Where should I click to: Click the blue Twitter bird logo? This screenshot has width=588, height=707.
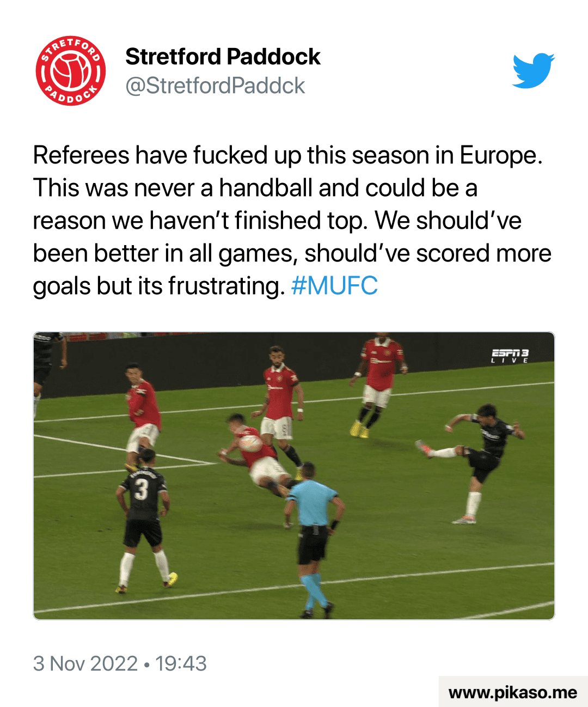coord(534,70)
